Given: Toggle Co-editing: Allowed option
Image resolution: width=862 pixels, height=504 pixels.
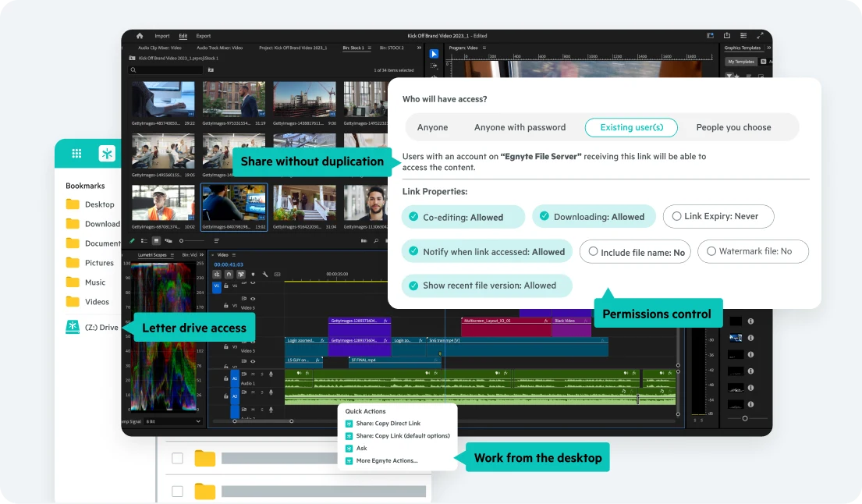Looking at the screenshot, I should (463, 217).
